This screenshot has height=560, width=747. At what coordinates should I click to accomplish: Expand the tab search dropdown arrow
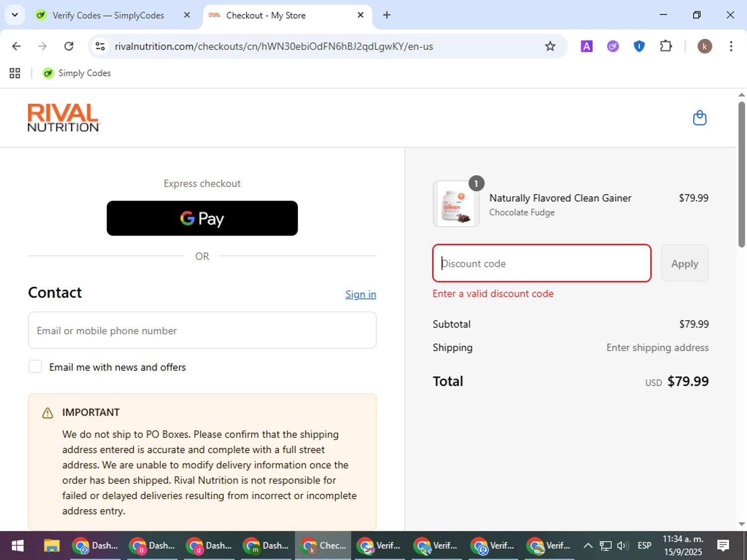(15, 15)
